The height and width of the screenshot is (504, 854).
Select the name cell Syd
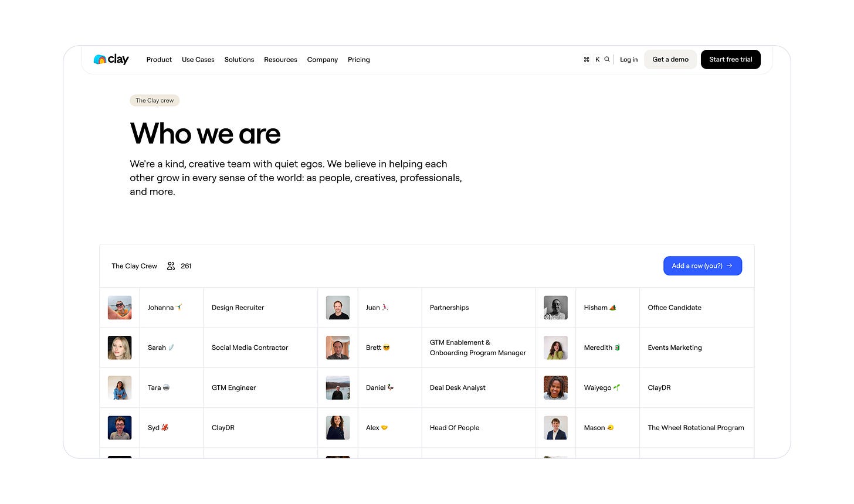coord(172,428)
